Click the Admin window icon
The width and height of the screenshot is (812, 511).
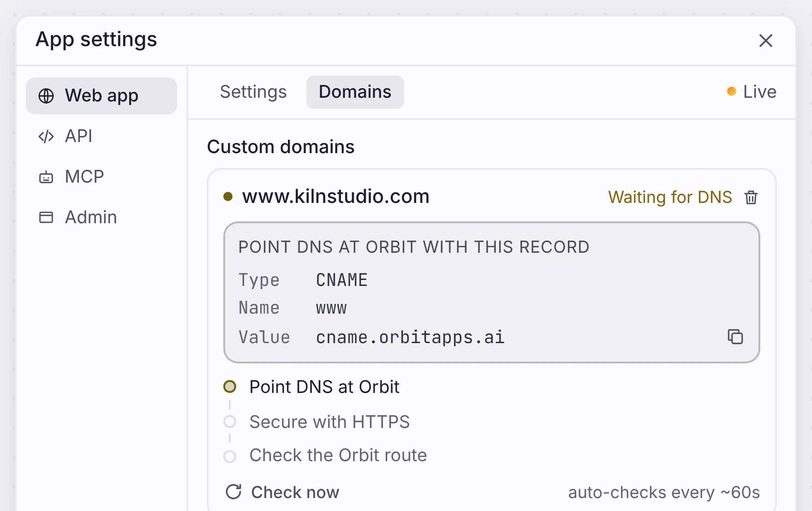coord(46,217)
